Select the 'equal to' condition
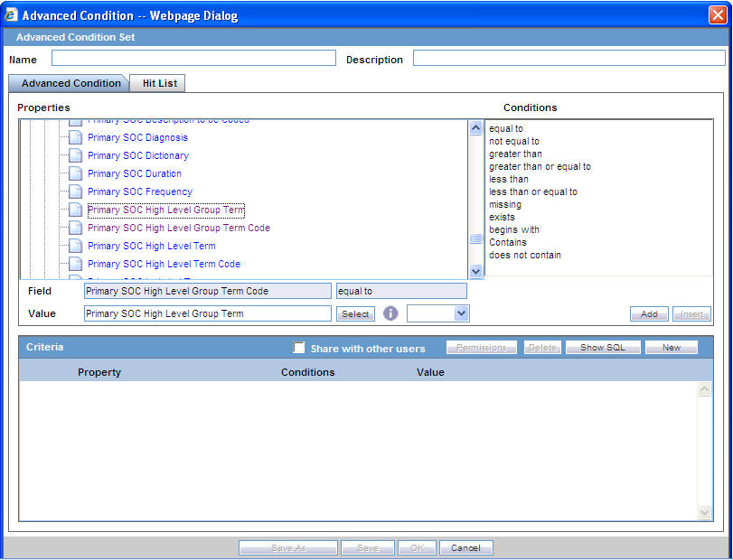Image resolution: width=733 pixels, height=560 pixels. point(506,128)
